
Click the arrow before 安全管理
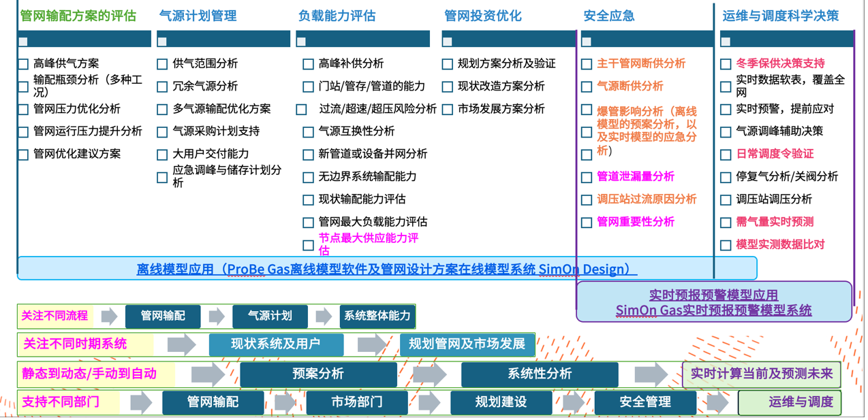coord(574,402)
